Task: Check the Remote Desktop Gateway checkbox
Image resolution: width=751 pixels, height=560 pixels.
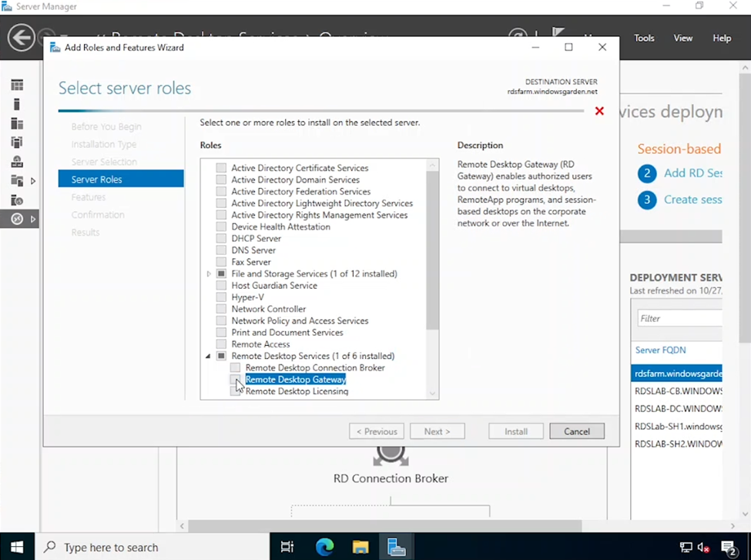Action: (x=236, y=380)
